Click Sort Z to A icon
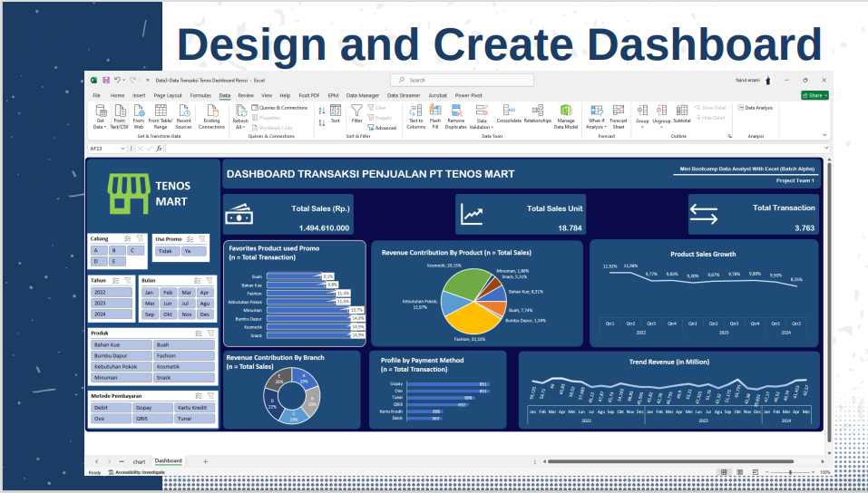 click(322, 124)
